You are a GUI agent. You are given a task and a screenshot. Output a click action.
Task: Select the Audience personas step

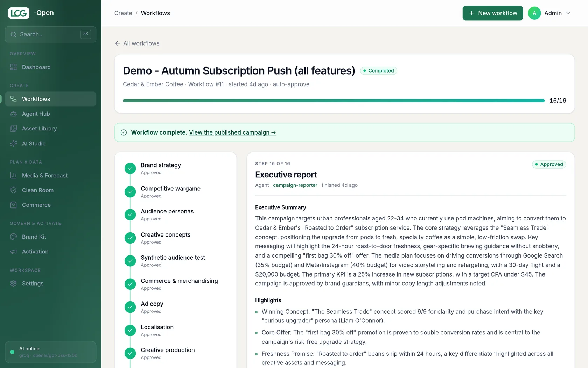[175, 215]
